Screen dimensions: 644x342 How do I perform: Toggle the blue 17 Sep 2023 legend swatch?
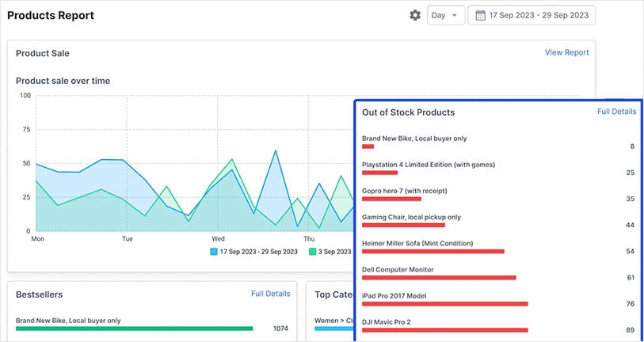(214, 252)
